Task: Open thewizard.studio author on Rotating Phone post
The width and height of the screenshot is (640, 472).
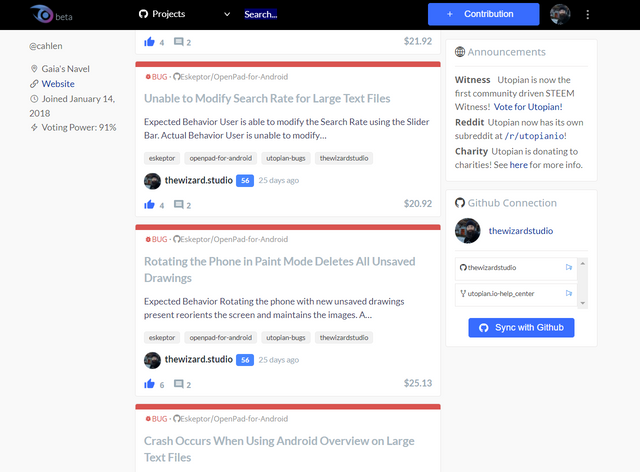Action: tap(199, 359)
